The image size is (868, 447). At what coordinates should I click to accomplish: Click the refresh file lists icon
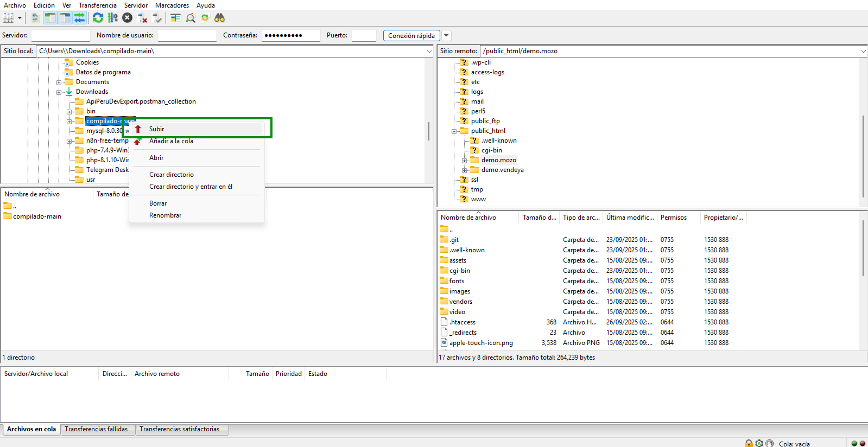click(98, 18)
